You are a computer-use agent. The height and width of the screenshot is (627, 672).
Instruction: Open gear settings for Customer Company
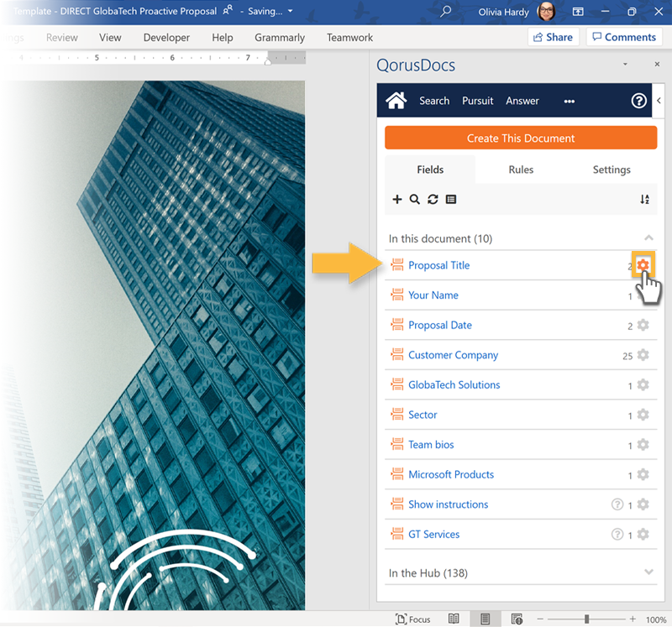(643, 355)
